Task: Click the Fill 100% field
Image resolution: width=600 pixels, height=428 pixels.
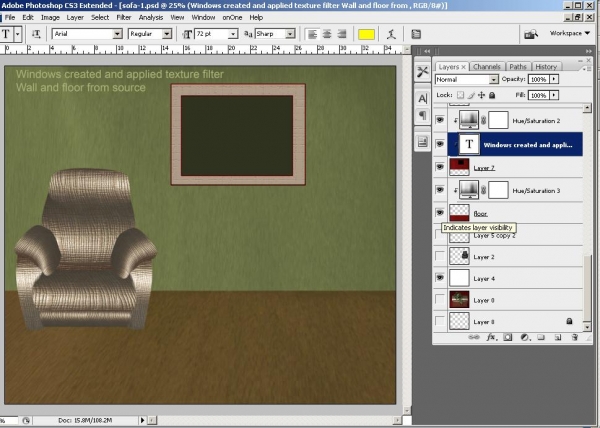Action: coord(539,95)
